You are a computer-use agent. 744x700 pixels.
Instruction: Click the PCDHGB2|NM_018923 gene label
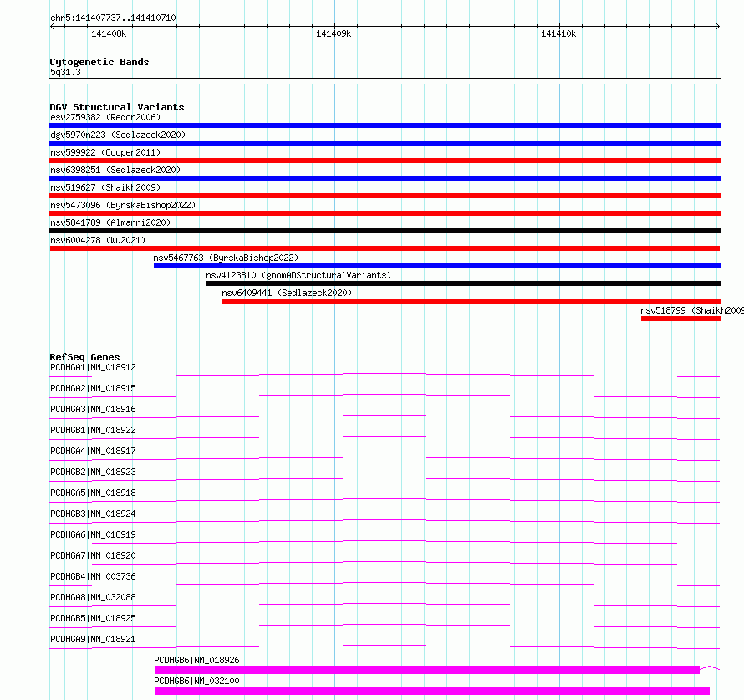point(93,472)
